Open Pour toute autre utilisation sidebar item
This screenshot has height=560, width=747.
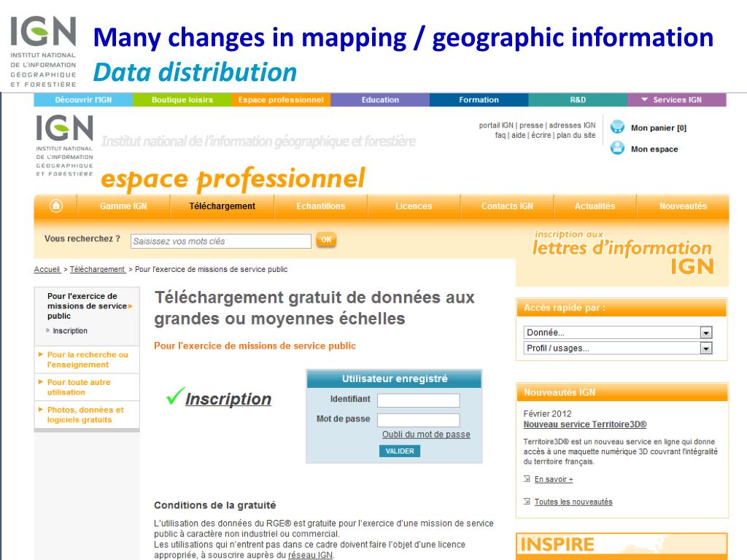coord(79,387)
